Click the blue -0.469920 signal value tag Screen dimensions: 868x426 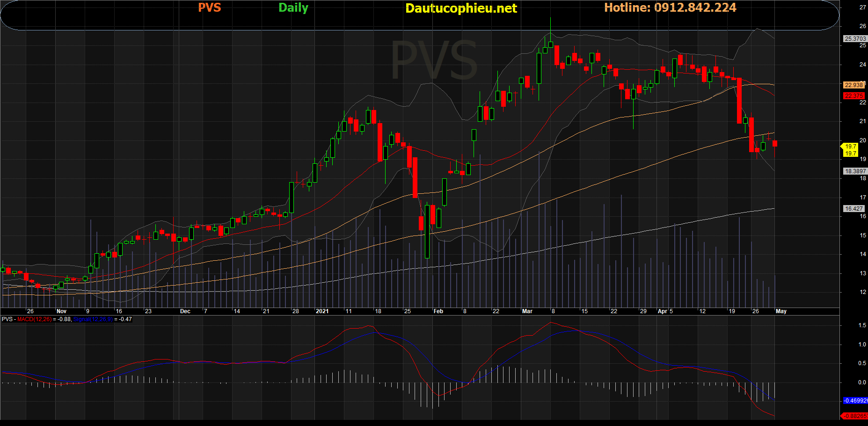point(855,401)
